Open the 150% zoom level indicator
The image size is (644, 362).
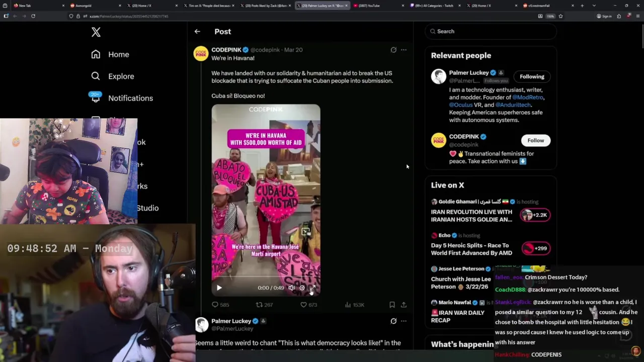tap(550, 16)
